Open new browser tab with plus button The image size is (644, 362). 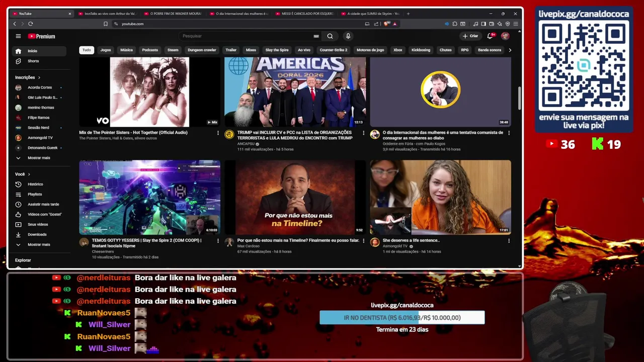coord(408,14)
